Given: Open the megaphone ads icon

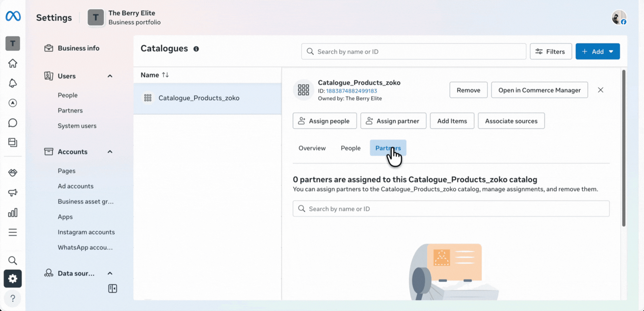Looking at the screenshot, I should [13, 192].
